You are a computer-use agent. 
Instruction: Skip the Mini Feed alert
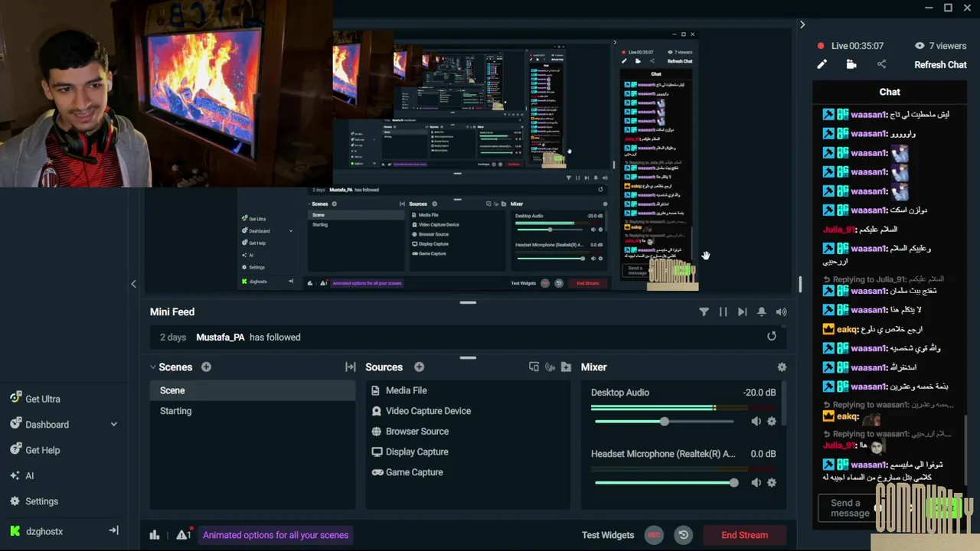pos(742,311)
